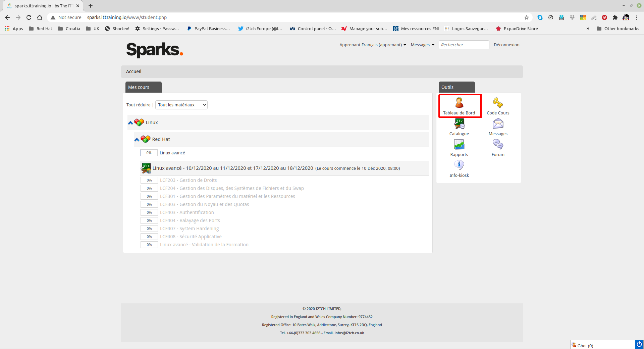
Task: Click the Skype extension icon
Action: [540, 17]
